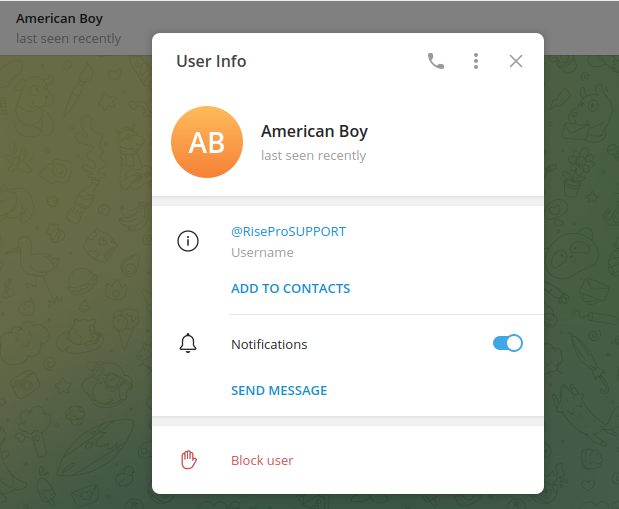This screenshot has height=509, width=619.
Task: Click the Username label
Action: [x=262, y=253]
